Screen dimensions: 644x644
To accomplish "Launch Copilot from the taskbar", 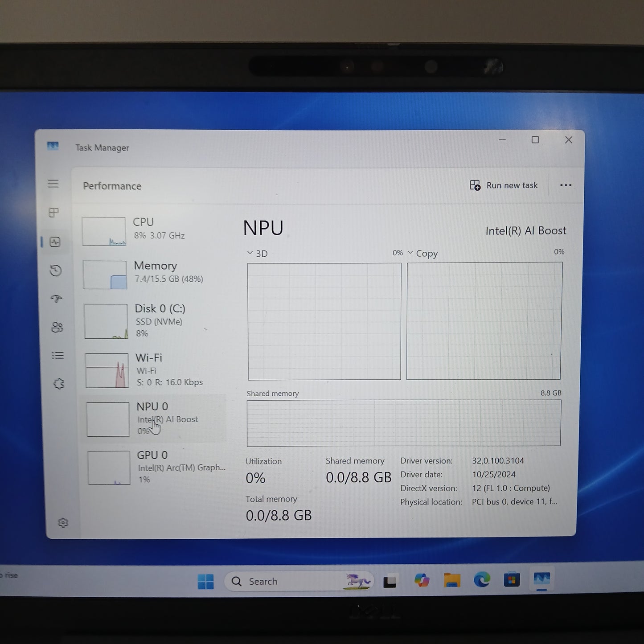I will click(422, 580).
